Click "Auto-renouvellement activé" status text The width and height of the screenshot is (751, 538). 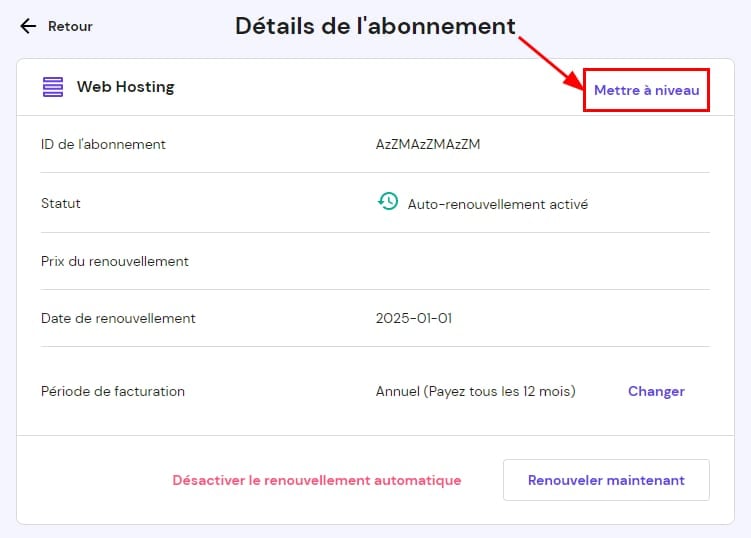click(x=497, y=204)
